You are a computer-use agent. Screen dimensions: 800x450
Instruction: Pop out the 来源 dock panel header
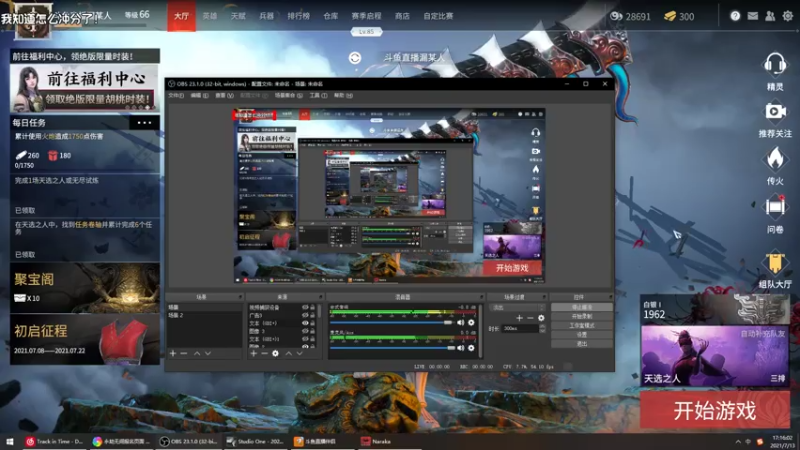coord(320,297)
